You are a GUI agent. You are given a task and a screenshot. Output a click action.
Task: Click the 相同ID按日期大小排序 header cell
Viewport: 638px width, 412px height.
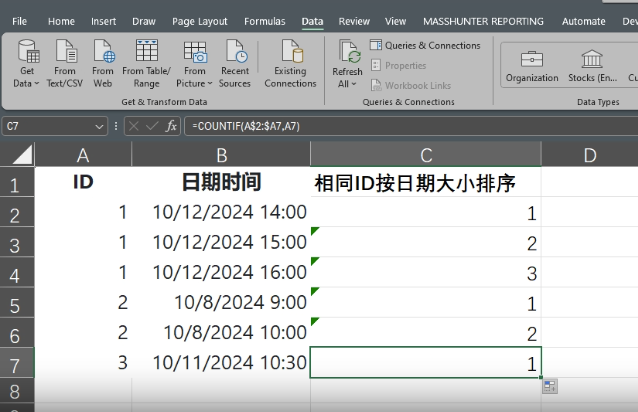tap(426, 182)
